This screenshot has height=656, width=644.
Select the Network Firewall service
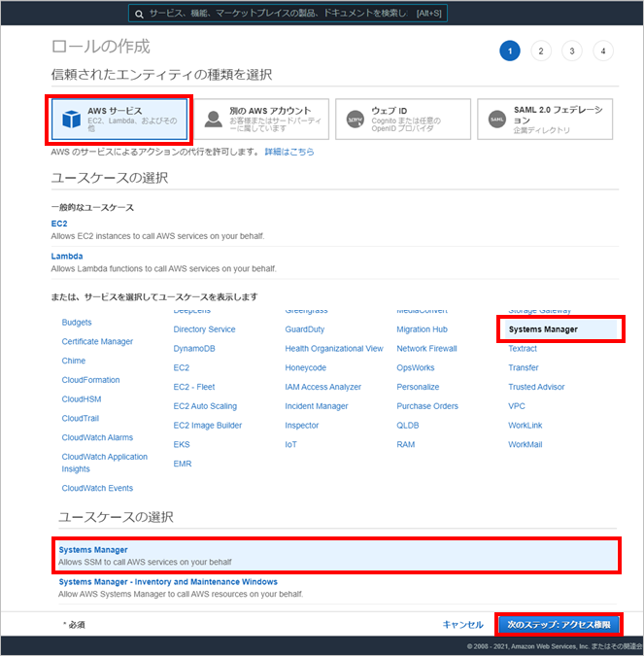(427, 349)
